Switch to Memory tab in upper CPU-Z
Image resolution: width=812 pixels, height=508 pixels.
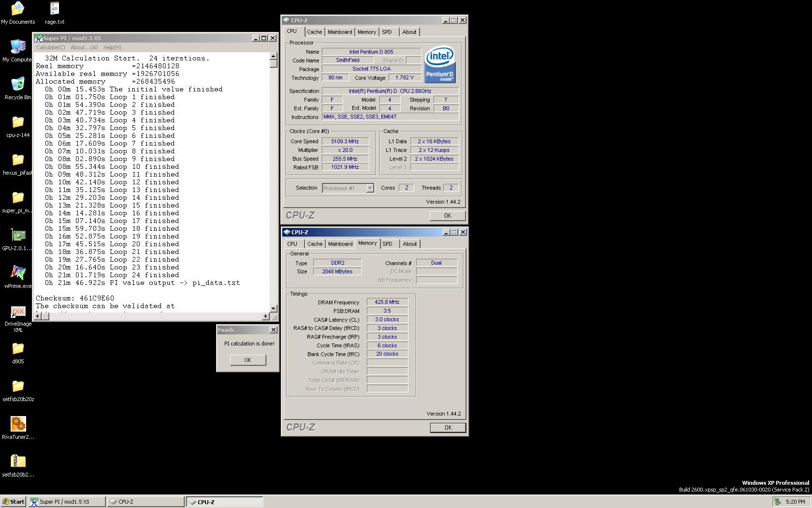tap(367, 32)
